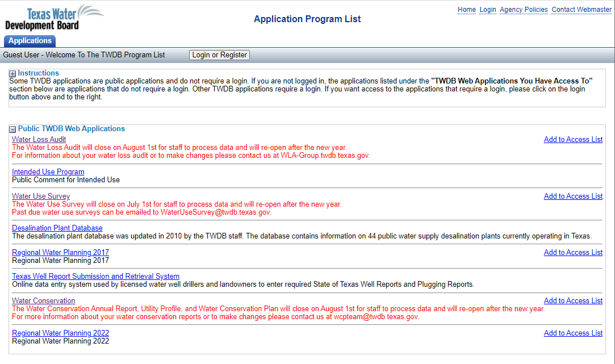Open the Login link in the header
The image size is (615, 364).
pyautogui.click(x=488, y=10)
